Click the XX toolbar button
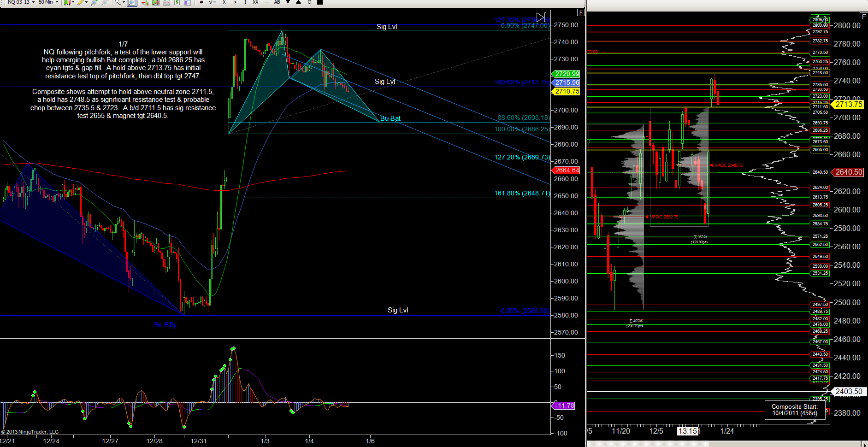Screen dimensions: 868x447 tap(255, 2)
